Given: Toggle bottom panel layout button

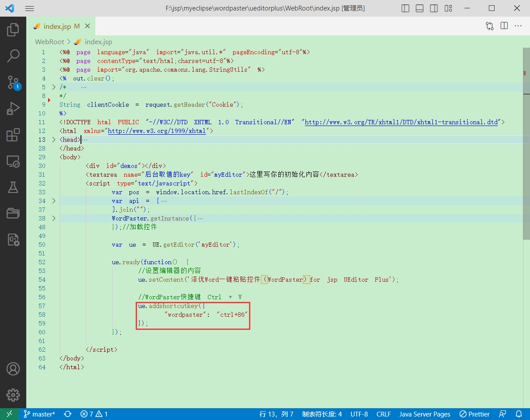Looking at the screenshot, I should pos(419,8).
